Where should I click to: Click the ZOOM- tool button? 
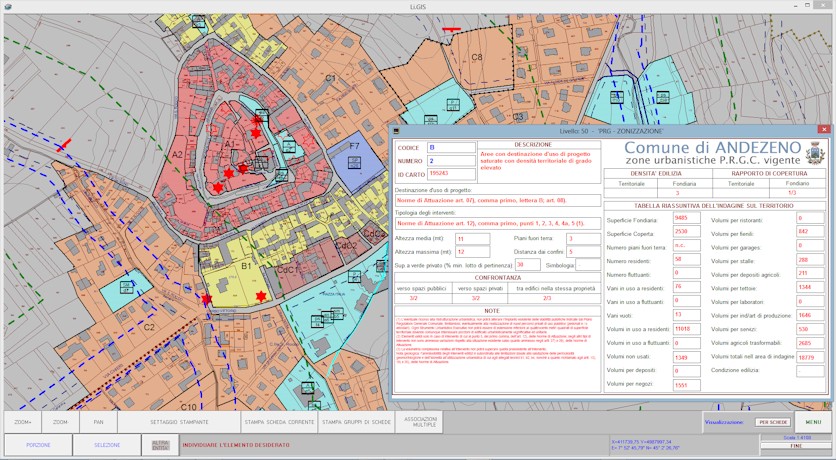(x=61, y=422)
